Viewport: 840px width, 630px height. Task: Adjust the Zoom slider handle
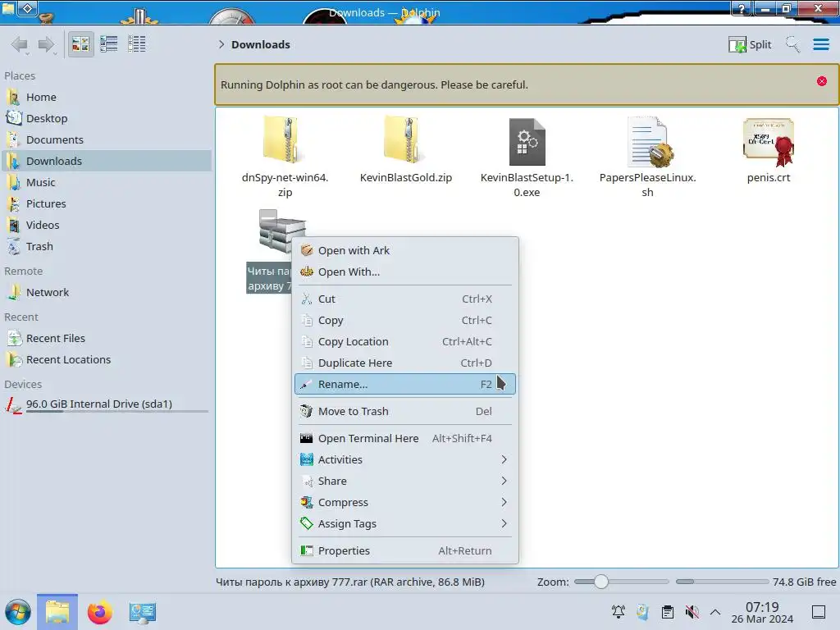coord(601,582)
